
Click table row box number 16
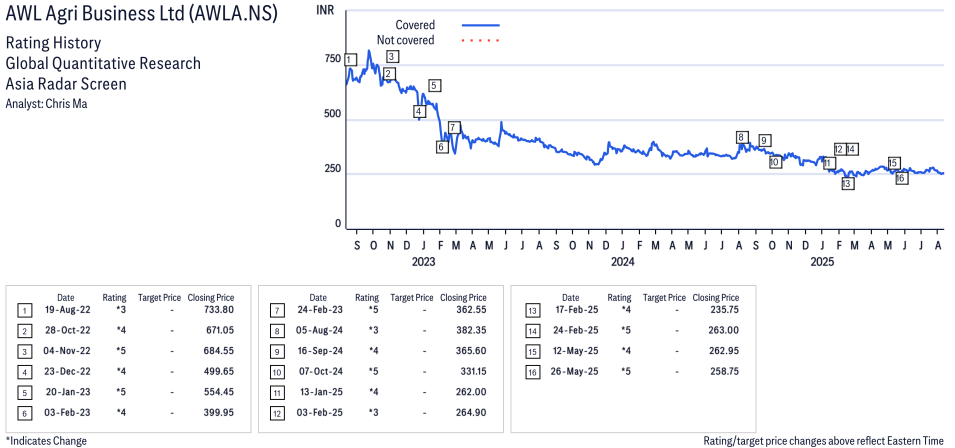pyautogui.click(x=531, y=373)
